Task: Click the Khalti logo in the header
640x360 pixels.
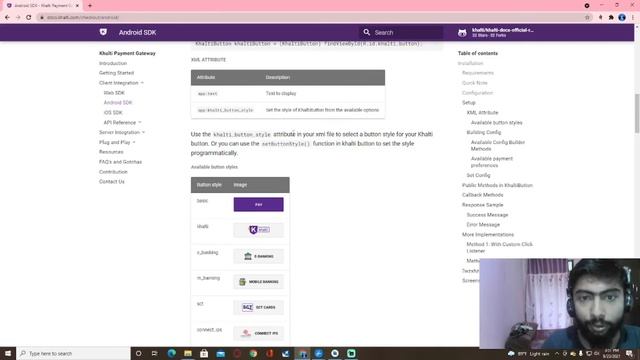Action: point(103,32)
